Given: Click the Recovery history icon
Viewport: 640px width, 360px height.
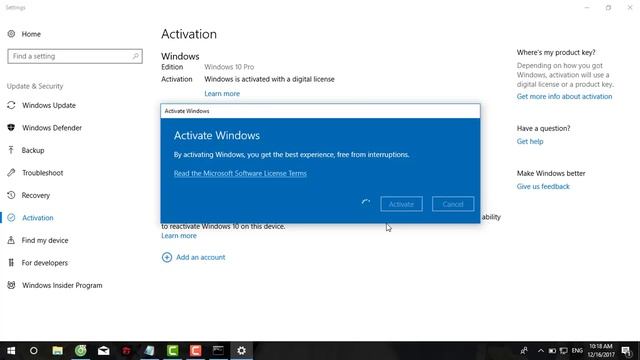Looking at the screenshot, I should (x=11, y=195).
